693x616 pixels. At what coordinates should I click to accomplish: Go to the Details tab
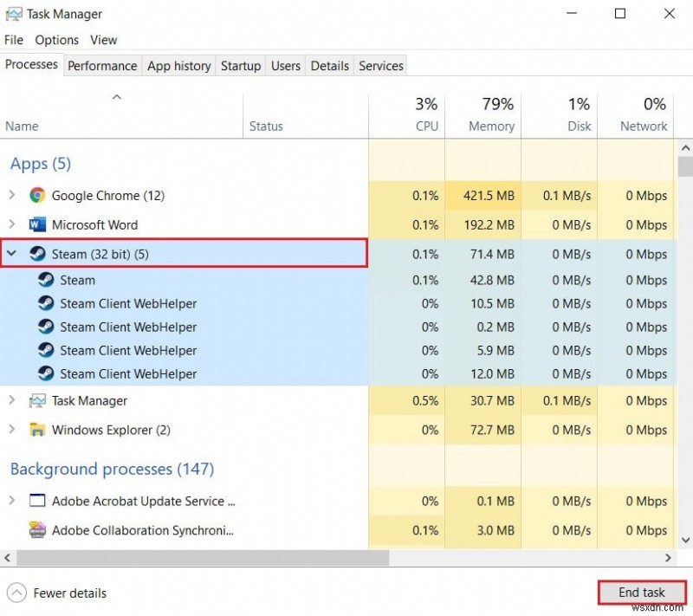point(330,66)
